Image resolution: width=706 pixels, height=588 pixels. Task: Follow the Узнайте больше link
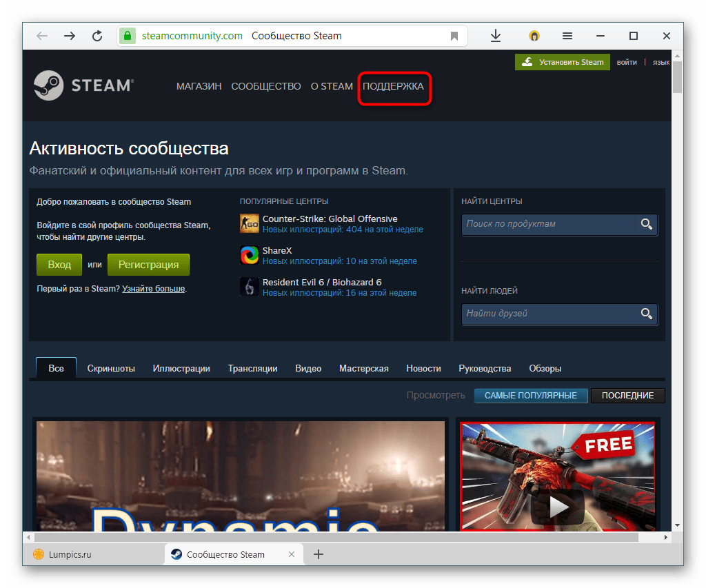click(x=154, y=289)
